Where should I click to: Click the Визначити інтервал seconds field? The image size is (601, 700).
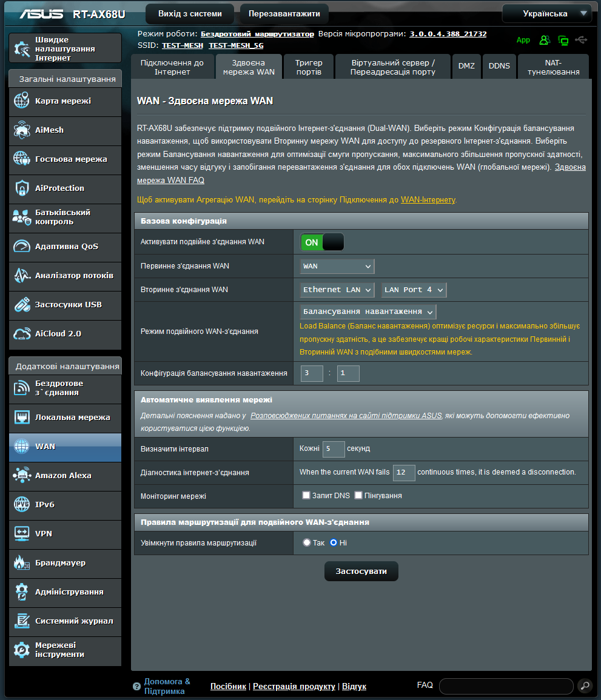[x=334, y=448]
